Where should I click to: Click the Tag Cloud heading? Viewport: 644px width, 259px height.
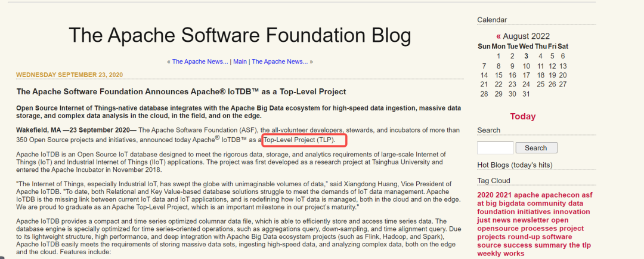click(x=494, y=180)
